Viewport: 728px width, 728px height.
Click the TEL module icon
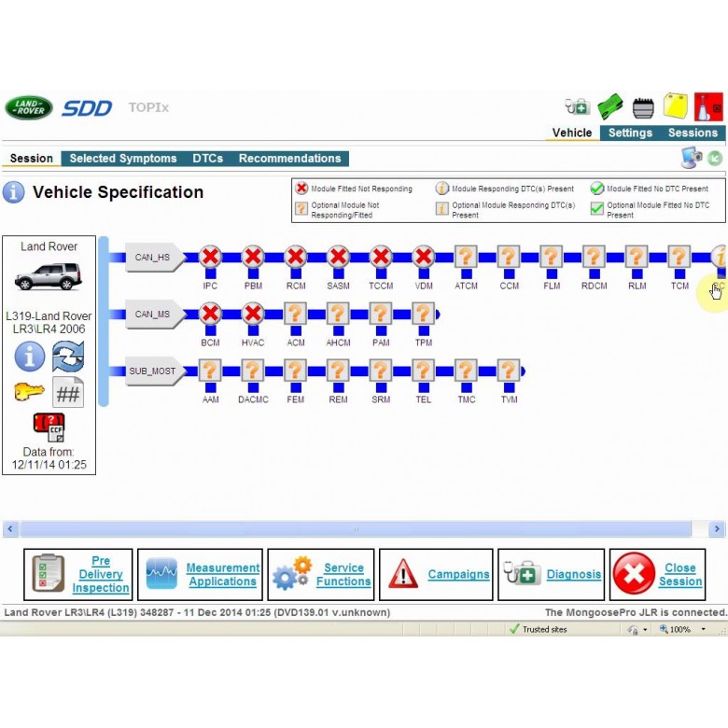coord(424,371)
